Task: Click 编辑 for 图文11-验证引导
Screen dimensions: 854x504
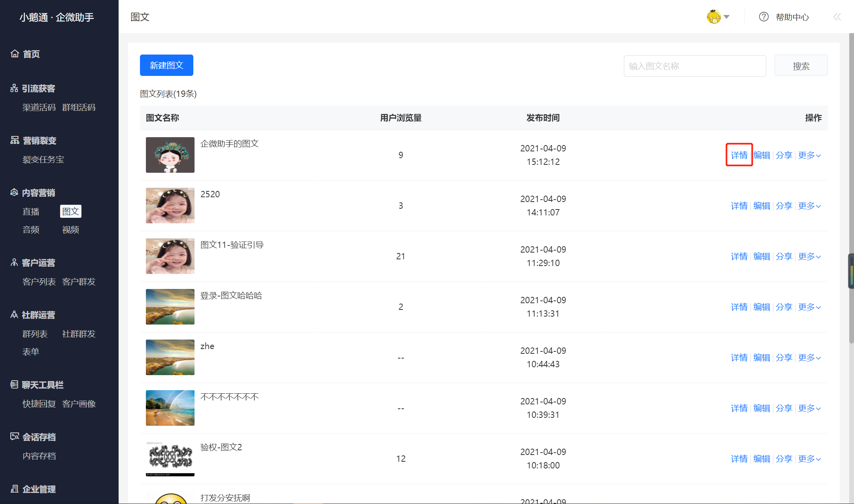Action: [761, 256]
